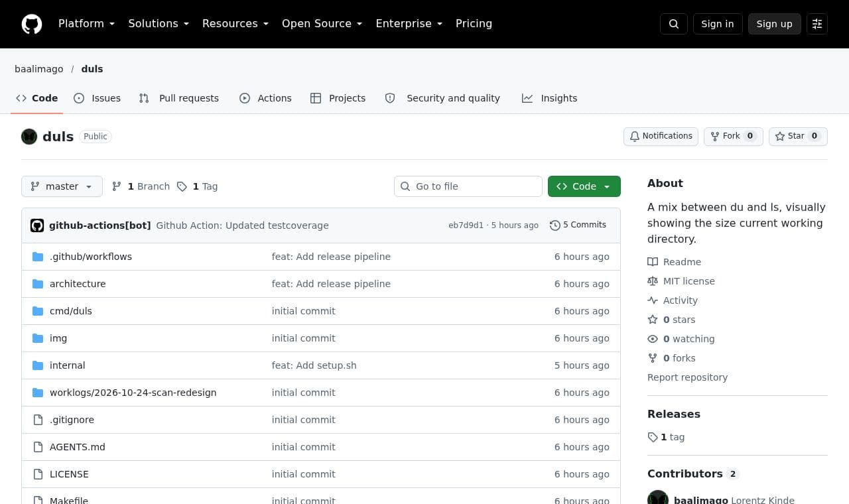Click the Sign up button

coord(775,24)
